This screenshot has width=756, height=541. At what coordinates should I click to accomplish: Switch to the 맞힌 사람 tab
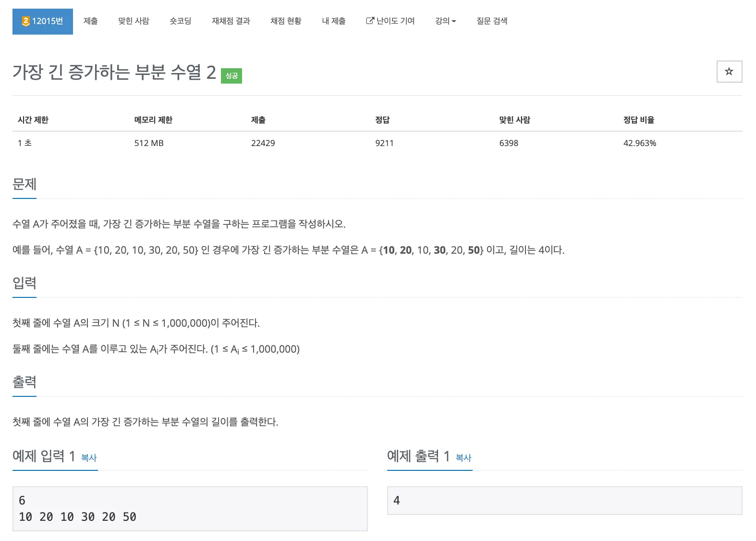(x=134, y=21)
